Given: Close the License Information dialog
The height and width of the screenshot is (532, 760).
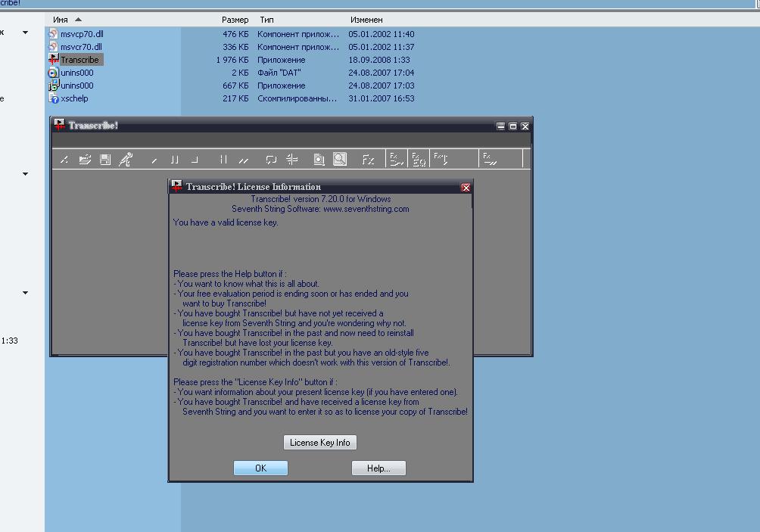Looking at the screenshot, I should tap(466, 188).
